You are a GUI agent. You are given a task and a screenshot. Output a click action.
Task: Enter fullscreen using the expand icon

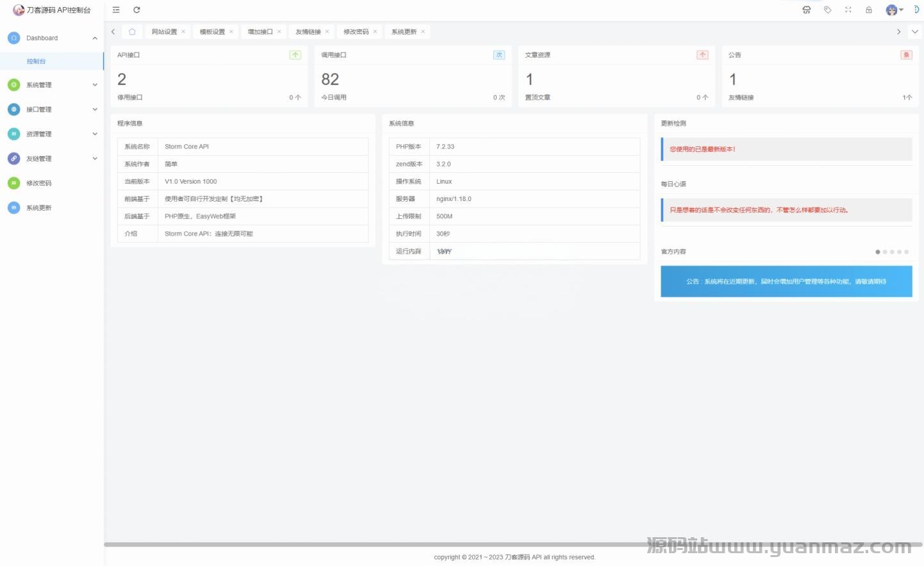[848, 10]
